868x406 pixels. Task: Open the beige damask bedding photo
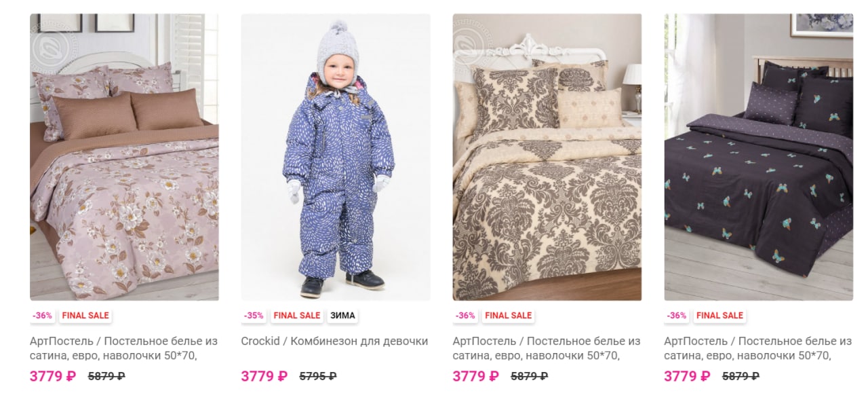coord(547,157)
